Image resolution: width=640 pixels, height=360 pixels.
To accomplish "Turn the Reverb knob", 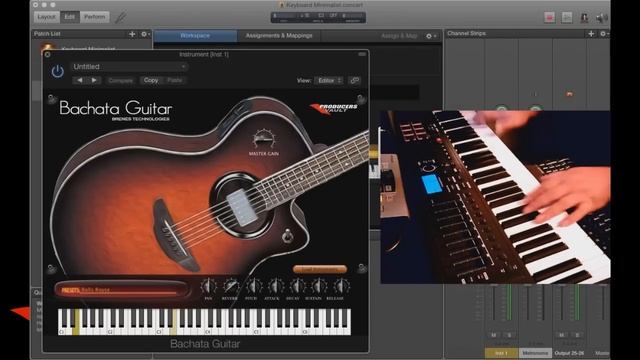I will [x=230, y=287].
